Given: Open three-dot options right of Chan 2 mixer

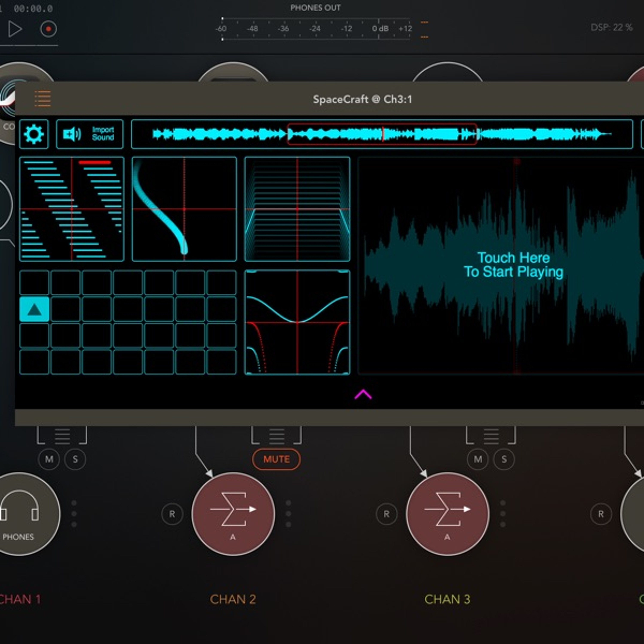Looking at the screenshot, I should point(288,514).
